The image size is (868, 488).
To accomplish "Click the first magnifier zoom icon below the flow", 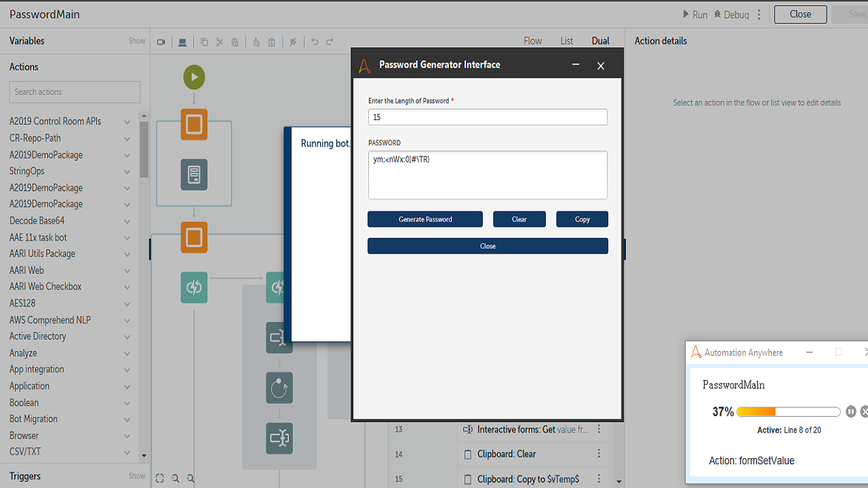I will tap(176, 478).
